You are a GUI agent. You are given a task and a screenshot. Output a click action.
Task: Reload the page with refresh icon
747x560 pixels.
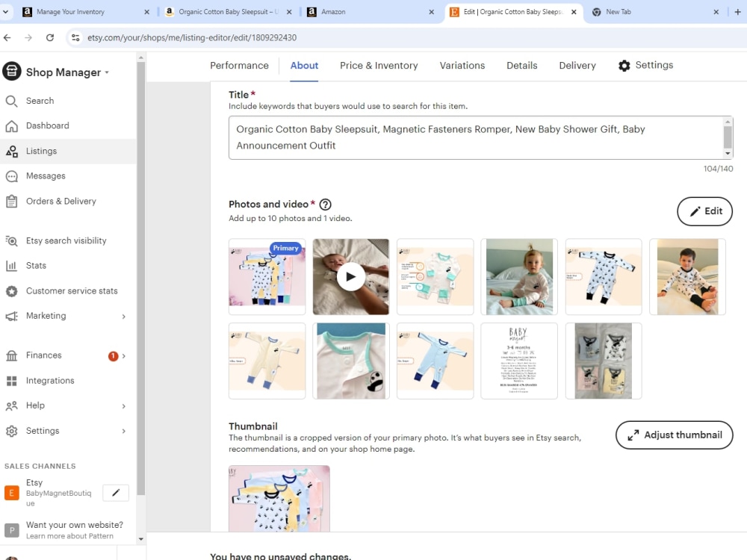(x=50, y=37)
